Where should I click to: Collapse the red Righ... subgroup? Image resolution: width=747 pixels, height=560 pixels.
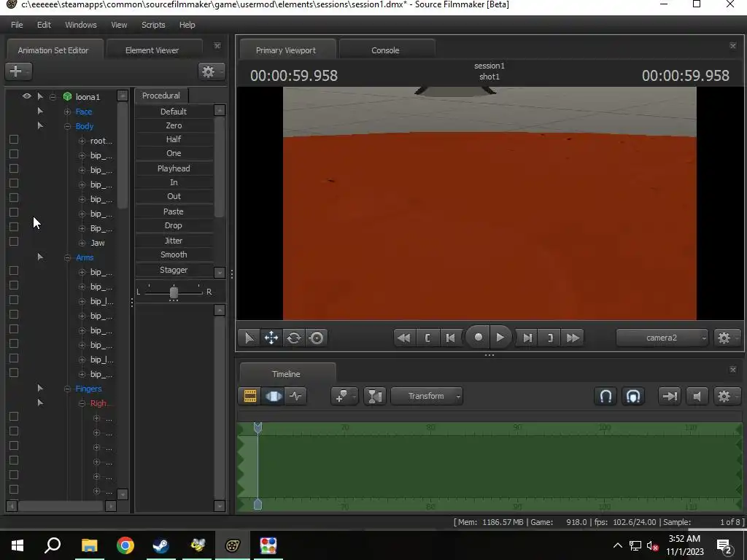(x=82, y=403)
